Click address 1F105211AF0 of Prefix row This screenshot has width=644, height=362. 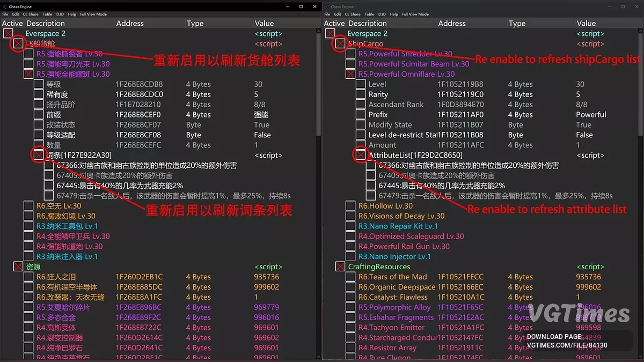[460, 115]
